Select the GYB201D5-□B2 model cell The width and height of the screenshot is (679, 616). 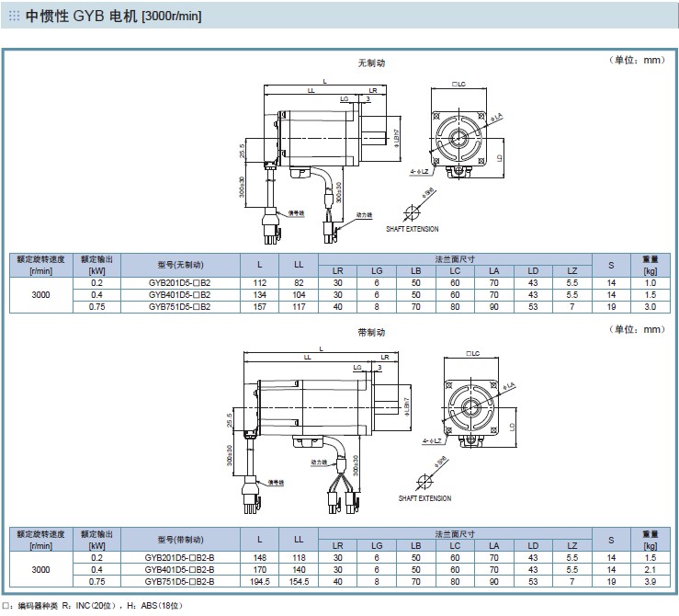point(179,282)
